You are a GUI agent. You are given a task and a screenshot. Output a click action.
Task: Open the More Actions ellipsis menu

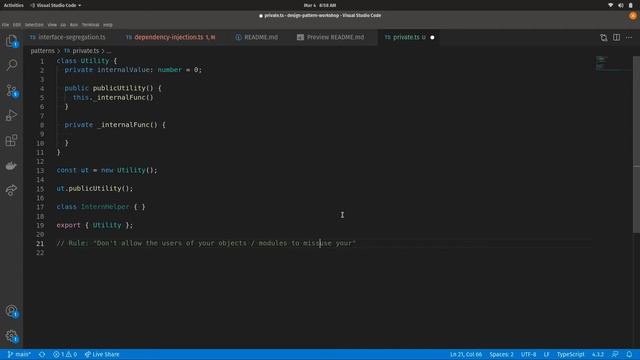click(629, 38)
